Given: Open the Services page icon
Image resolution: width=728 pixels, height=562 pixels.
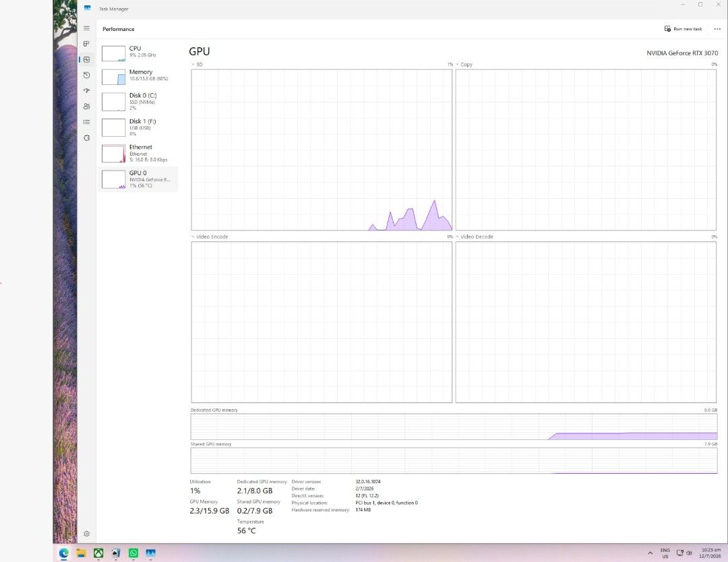Looking at the screenshot, I should [x=86, y=138].
